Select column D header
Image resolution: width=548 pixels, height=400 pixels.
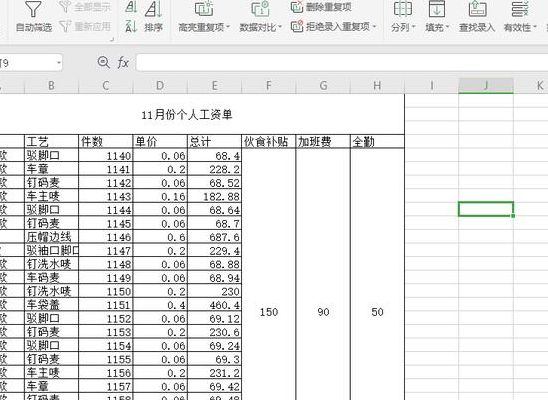pos(160,86)
